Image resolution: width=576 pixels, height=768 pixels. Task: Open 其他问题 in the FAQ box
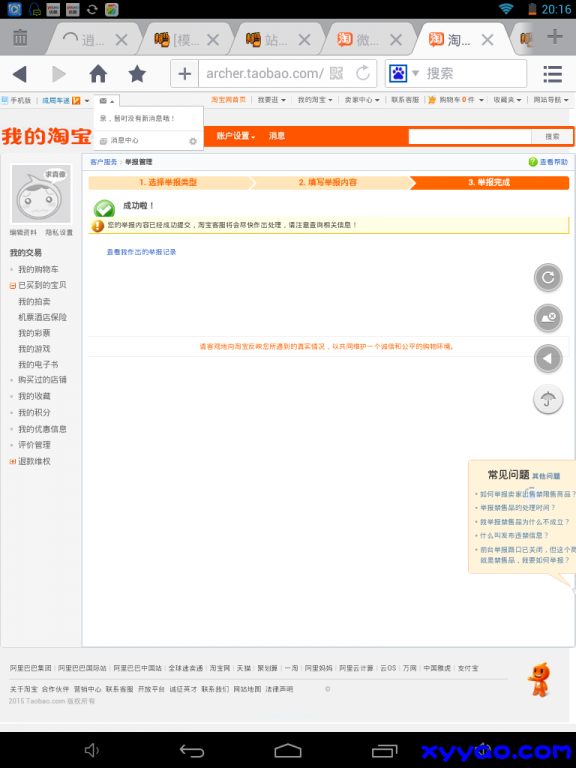click(x=546, y=476)
